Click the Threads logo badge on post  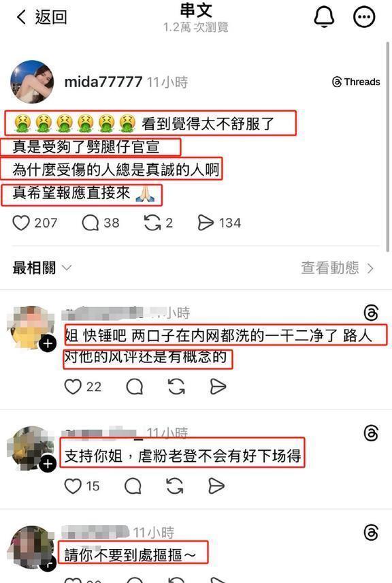356,82
